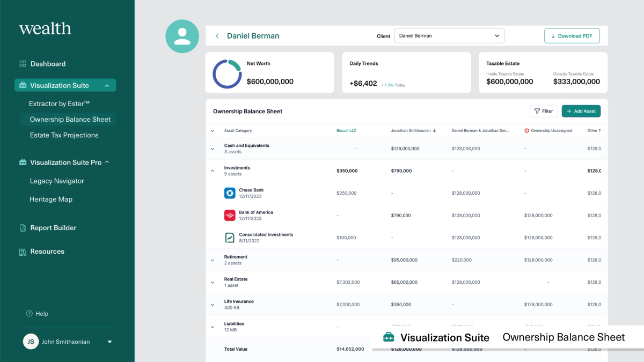Go to Legacy Navigator
Image resolution: width=644 pixels, height=362 pixels.
point(57,181)
